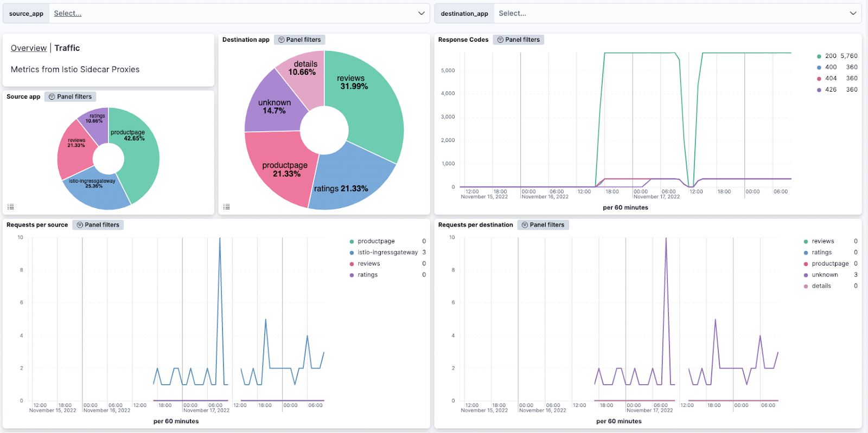This screenshot has width=868, height=433.
Task: Open the Overview dashboard link
Action: (29, 48)
